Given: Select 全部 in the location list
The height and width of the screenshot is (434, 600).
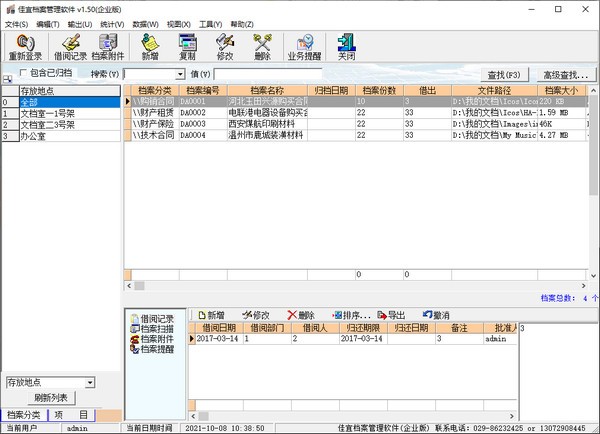Looking at the screenshot, I should (70, 102).
